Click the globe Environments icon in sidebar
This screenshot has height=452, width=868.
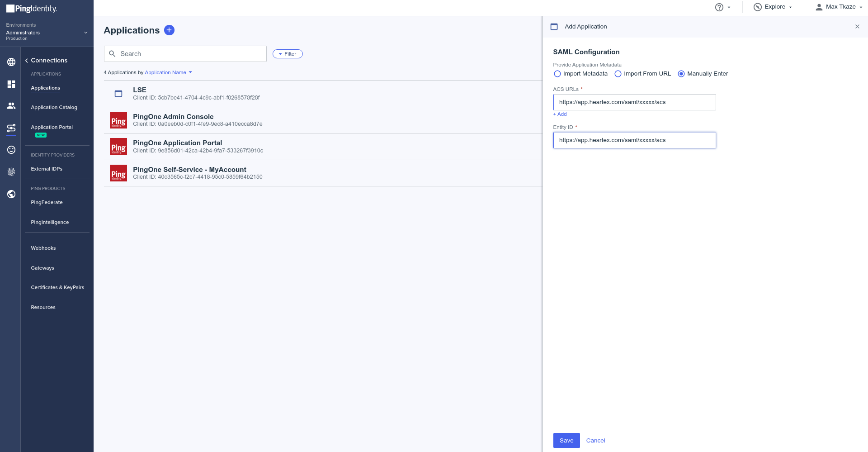[x=11, y=62]
